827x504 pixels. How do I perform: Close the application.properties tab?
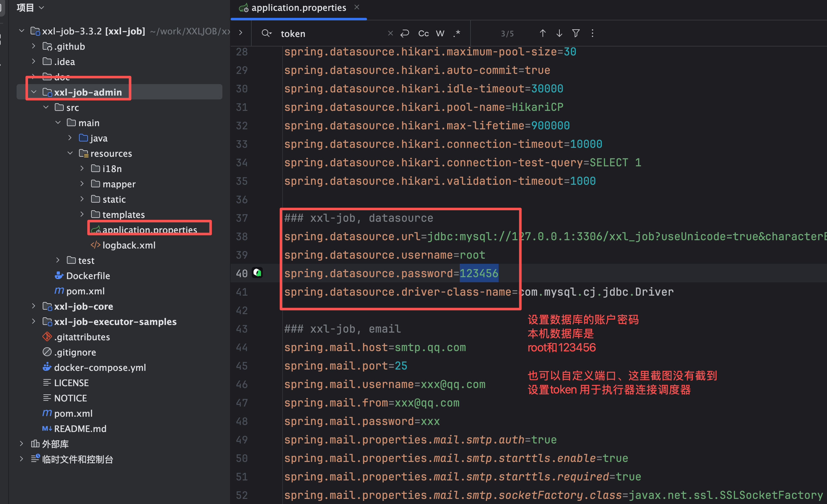pyautogui.click(x=357, y=7)
